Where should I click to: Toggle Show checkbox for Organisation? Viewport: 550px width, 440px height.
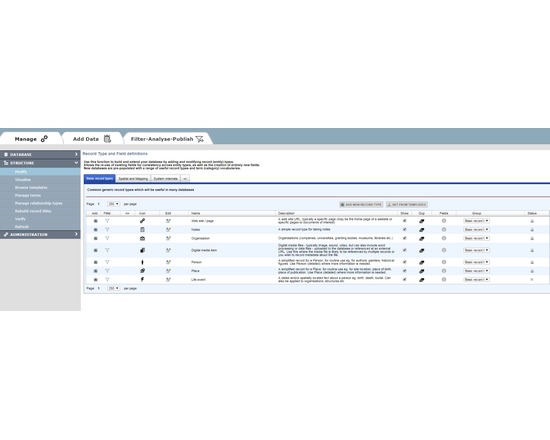click(x=405, y=238)
